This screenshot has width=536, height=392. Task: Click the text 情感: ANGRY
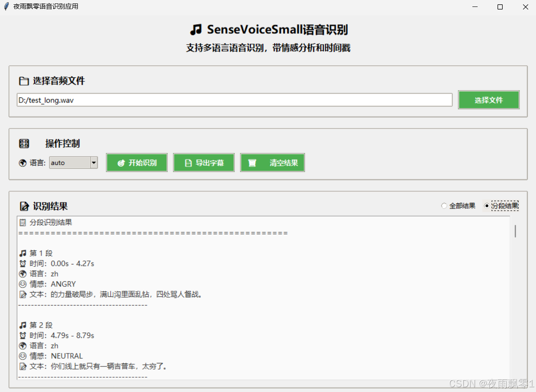tap(53, 284)
